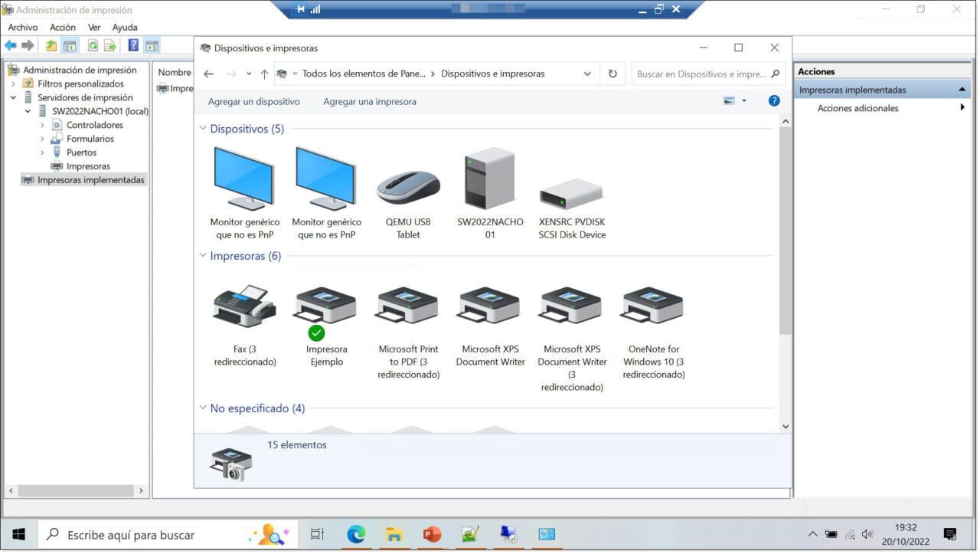Image resolution: width=980 pixels, height=554 pixels.
Task: Click Acciones adicionales in the Acciones pane
Action: pyautogui.click(x=857, y=108)
